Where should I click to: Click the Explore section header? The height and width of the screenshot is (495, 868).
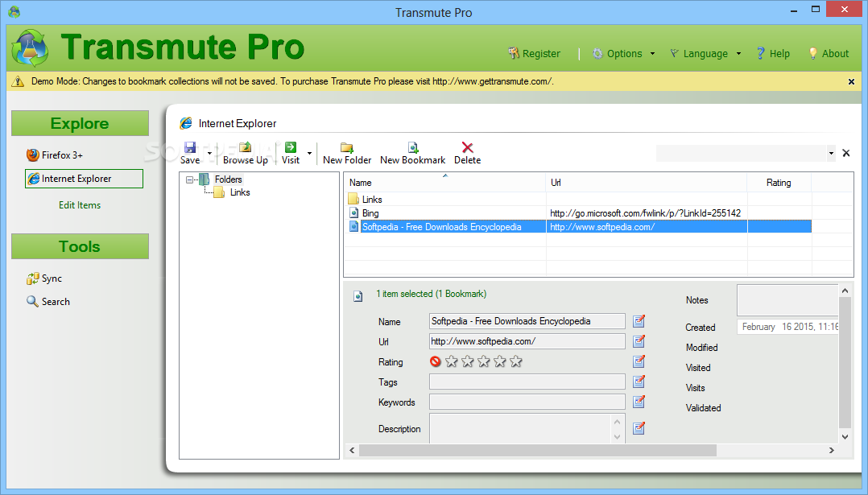pyautogui.click(x=80, y=123)
